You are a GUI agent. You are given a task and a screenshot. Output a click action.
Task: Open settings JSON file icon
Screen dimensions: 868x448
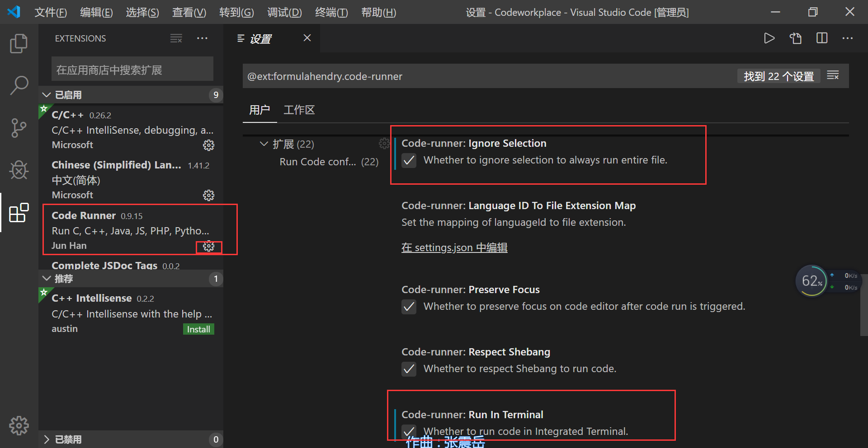pos(796,38)
